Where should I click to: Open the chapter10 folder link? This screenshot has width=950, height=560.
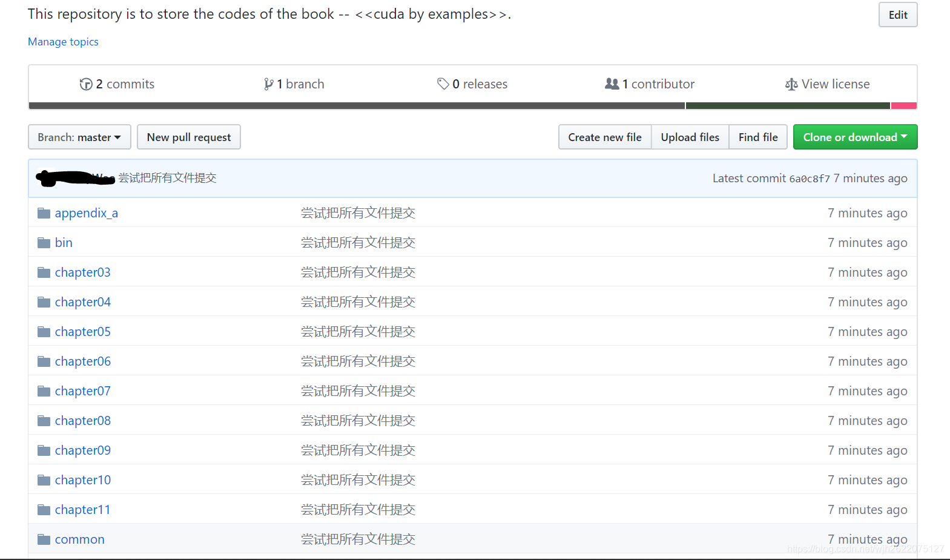tap(82, 480)
